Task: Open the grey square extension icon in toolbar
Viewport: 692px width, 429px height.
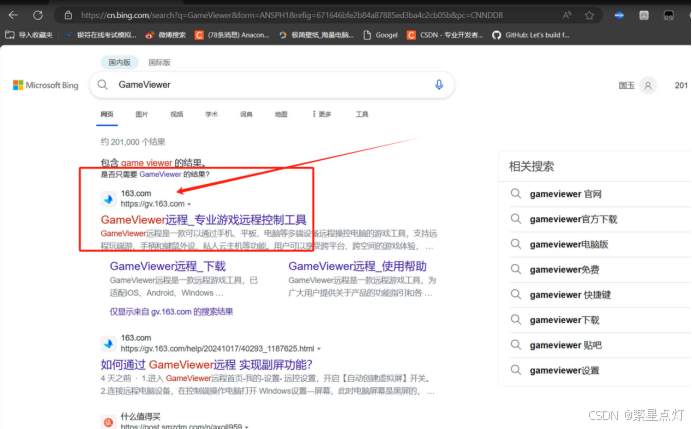Action: (x=644, y=15)
